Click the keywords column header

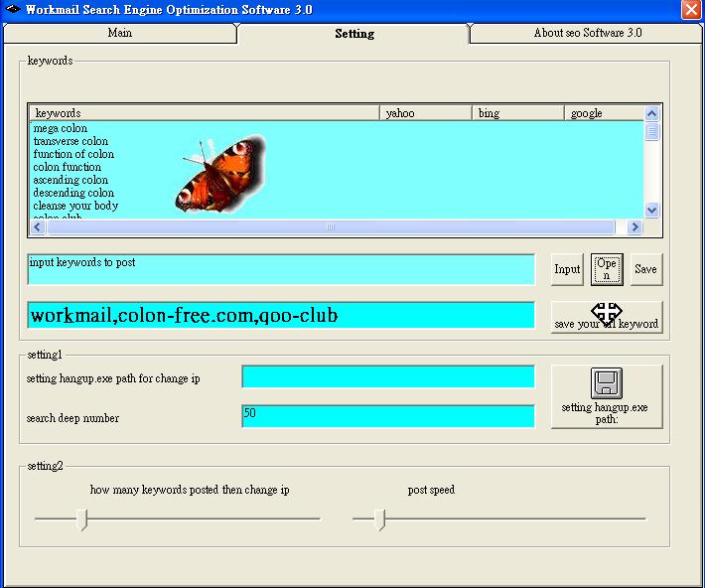pyautogui.click(x=205, y=113)
